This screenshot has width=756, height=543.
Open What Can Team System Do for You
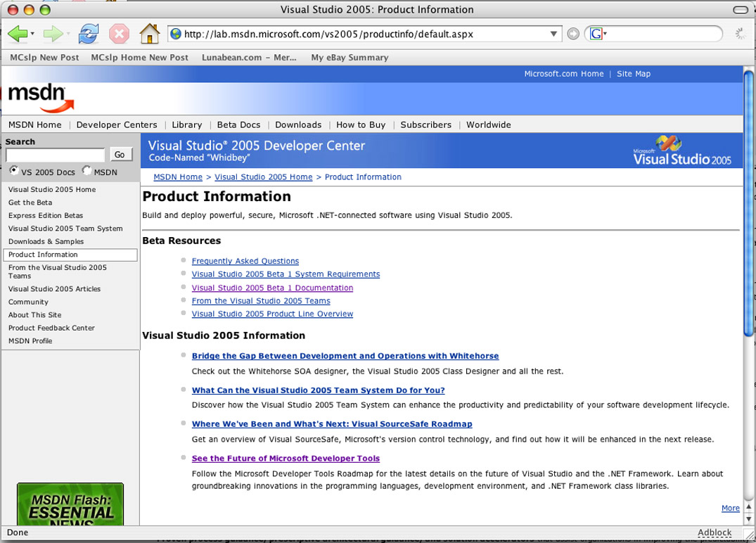[318, 390]
